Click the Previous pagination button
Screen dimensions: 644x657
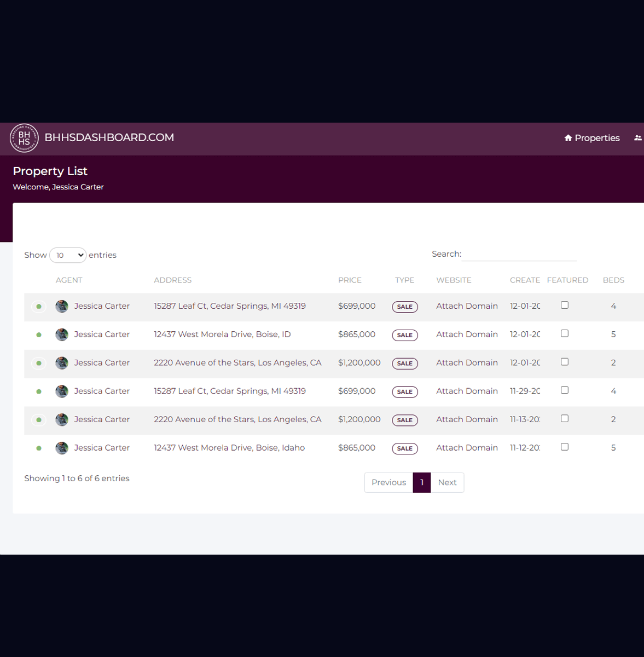tap(388, 482)
